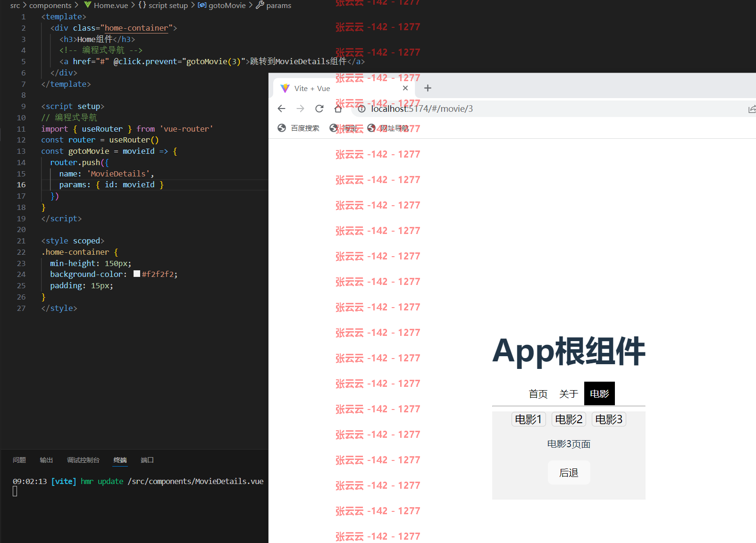Click the 'MovieDetails' route name string

(x=118, y=174)
